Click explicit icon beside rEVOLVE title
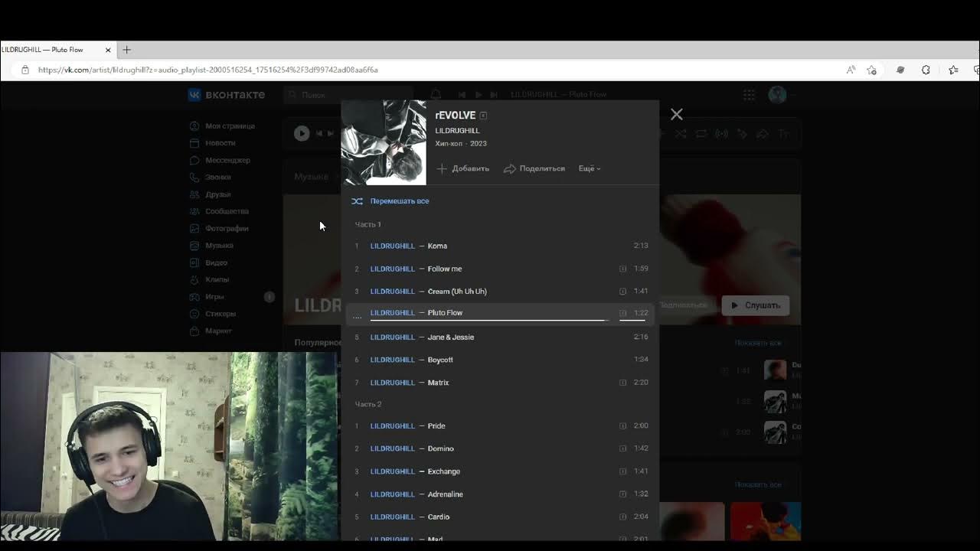 tap(483, 116)
